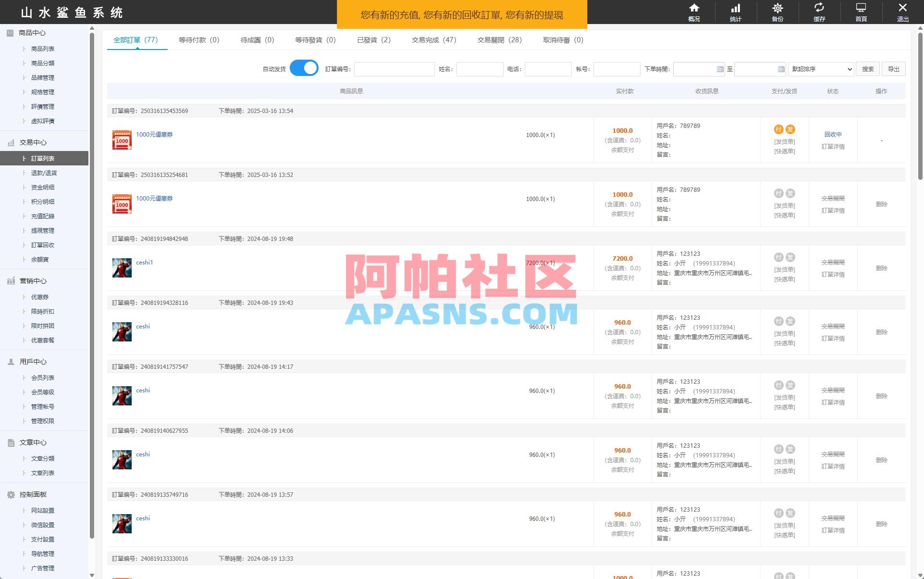
Task: Click the 搜索 search button
Action: point(867,68)
